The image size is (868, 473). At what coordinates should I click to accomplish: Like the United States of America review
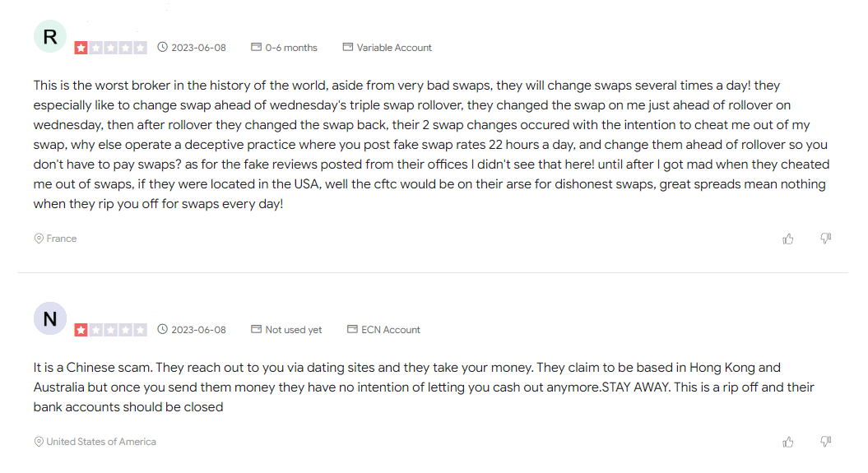click(788, 442)
